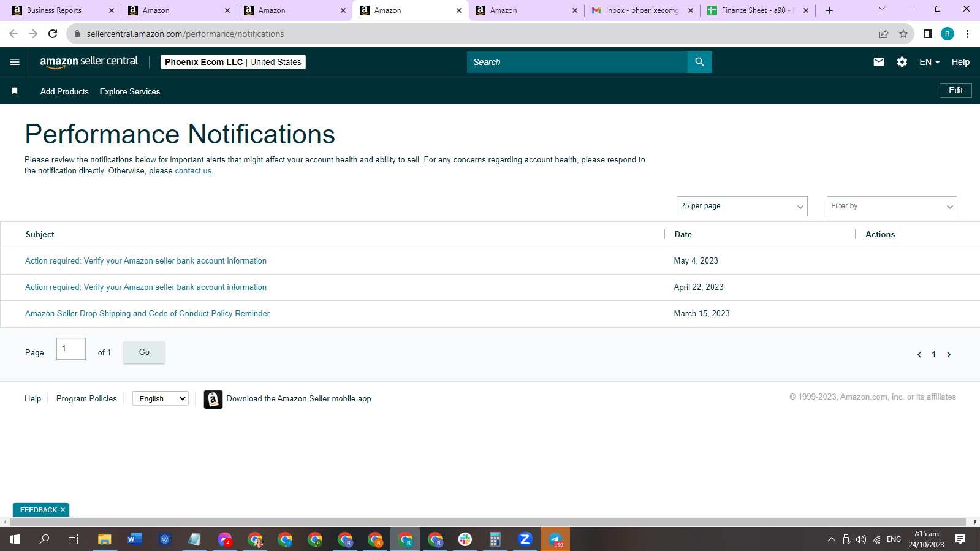Click the Feedback button
The image size is (980, 551).
[x=38, y=510]
